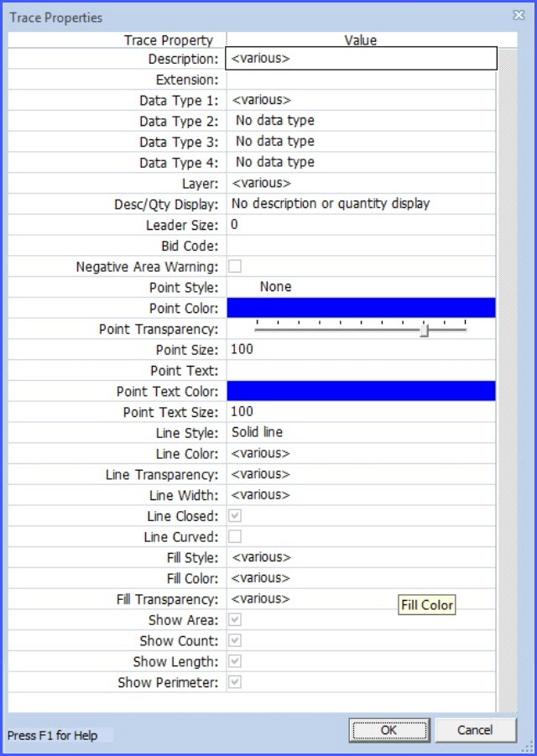This screenshot has height=756, width=537.
Task: Open the Layer value dropdown
Action: [361, 183]
